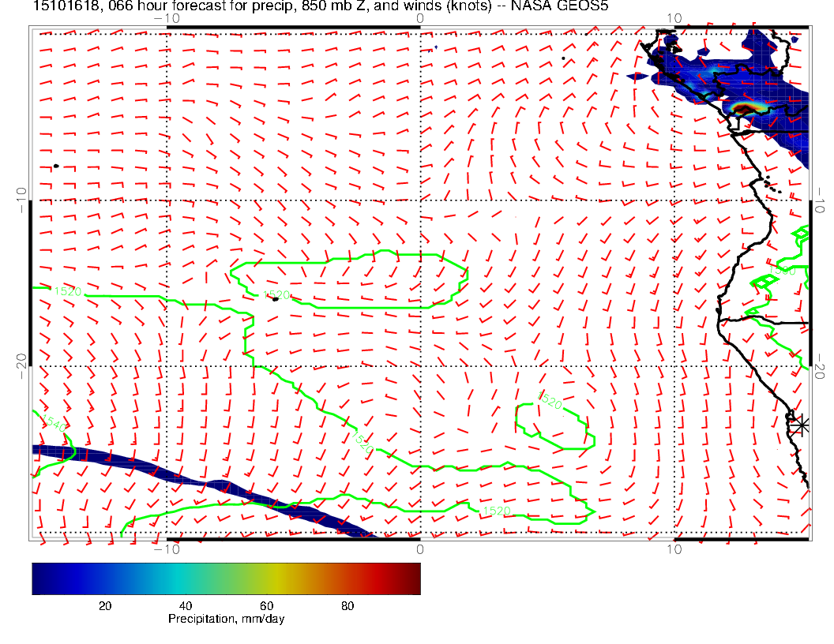Viewport: 834px width, 644px height.
Task: Click the red heavy-precipitation core near the coast
Action: coord(744,107)
